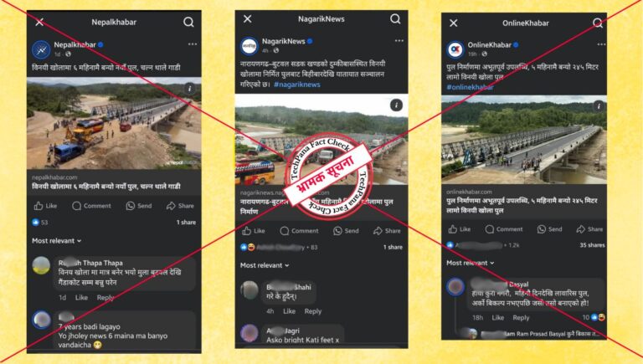Open the three-dot options on the NagarikNews post
This screenshot has width=643, height=364.
pos(399,40)
